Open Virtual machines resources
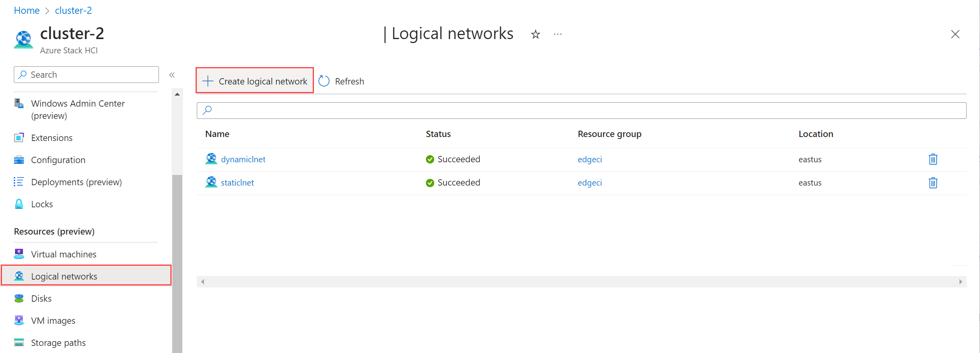 (63, 254)
